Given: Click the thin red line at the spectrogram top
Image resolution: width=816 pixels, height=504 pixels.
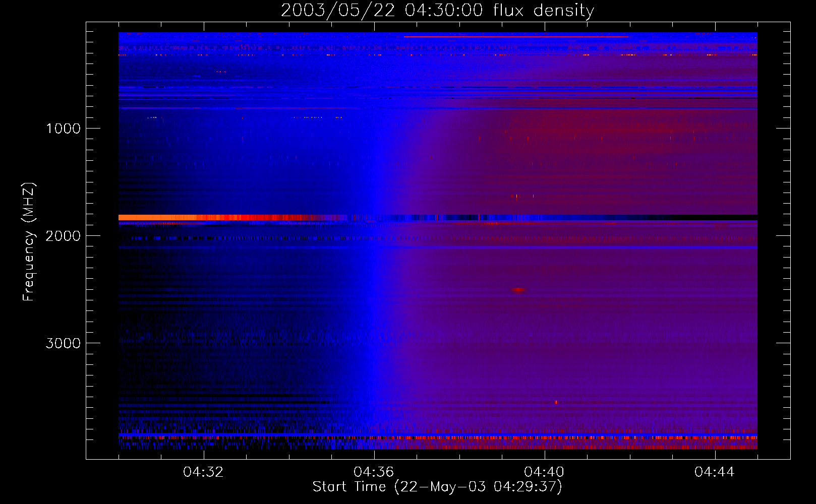Looking at the screenshot, I should (x=516, y=37).
